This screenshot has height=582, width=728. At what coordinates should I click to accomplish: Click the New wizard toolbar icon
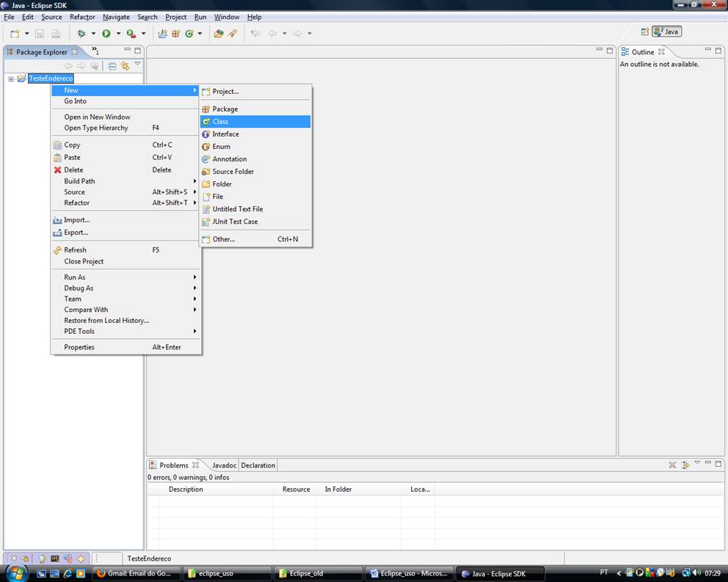pos(15,34)
